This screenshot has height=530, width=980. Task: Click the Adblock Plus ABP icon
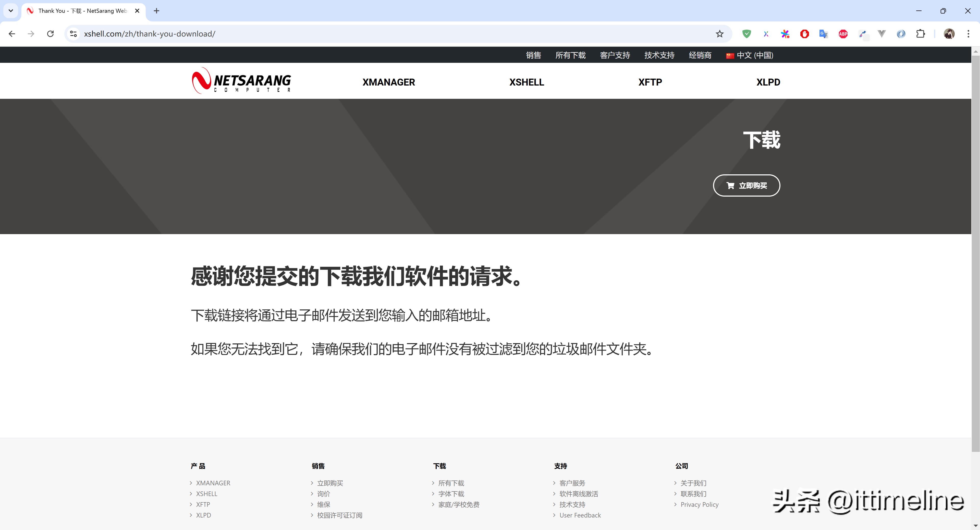[843, 34]
